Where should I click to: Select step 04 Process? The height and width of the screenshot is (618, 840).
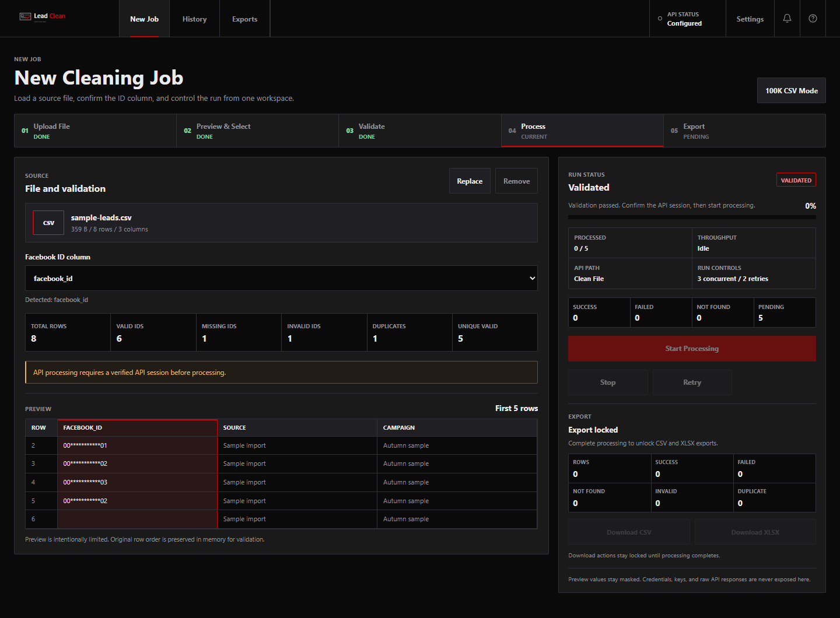coord(582,131)
